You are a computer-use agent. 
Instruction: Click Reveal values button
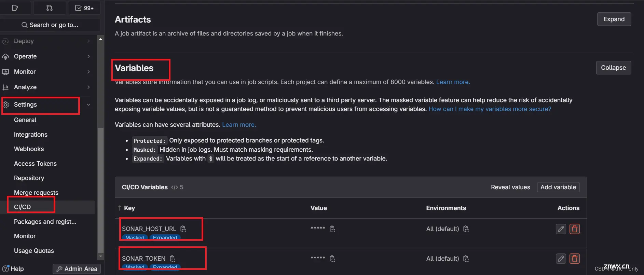[x=510, y=187]
